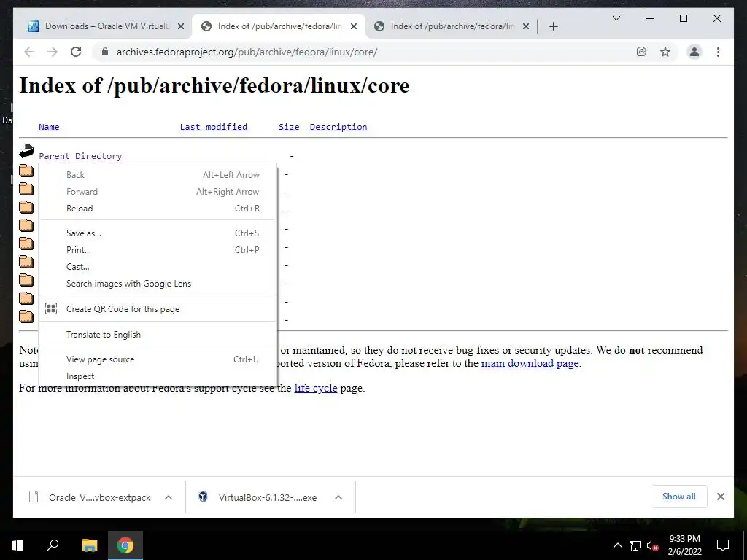Choose Cast... from context menu
Image resolution: width=747 pixels, height=560 pixels.
coord(158,267)
